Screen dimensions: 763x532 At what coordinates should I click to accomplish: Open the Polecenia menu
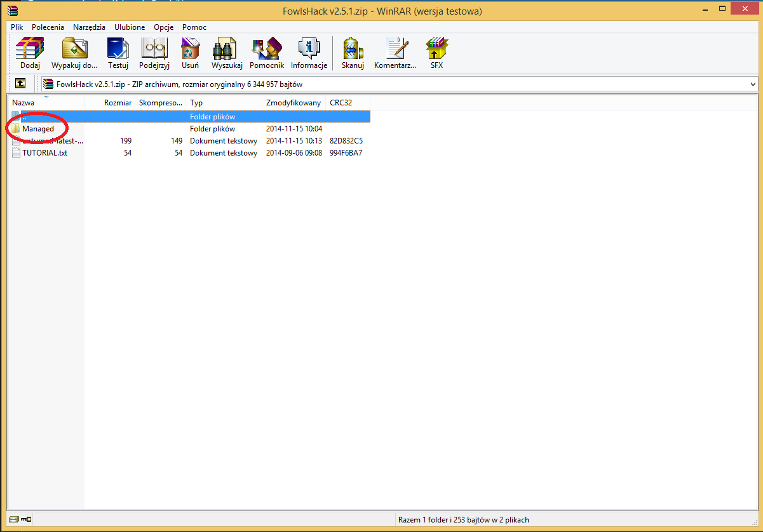click(x=48, y=27)
